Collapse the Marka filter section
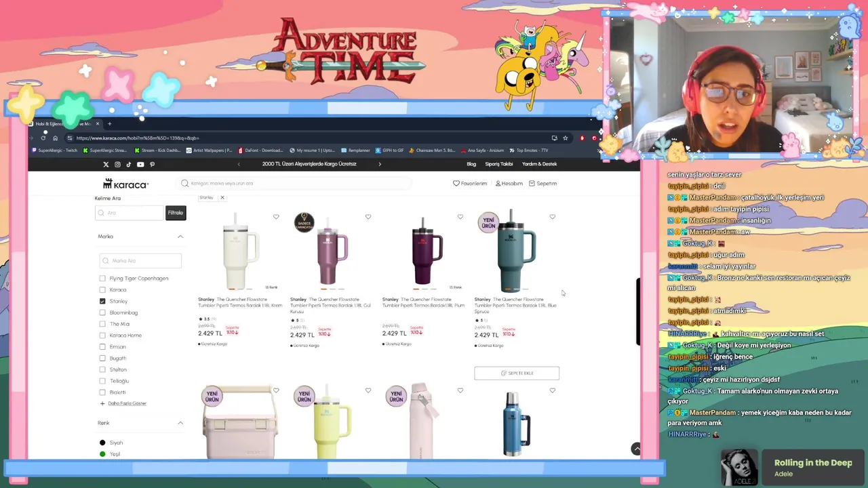 [x=180, y=237]
